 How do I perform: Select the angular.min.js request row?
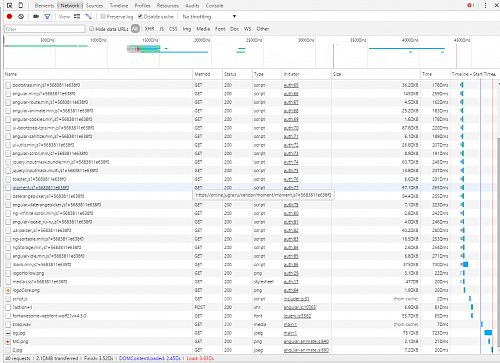(250, 94)
